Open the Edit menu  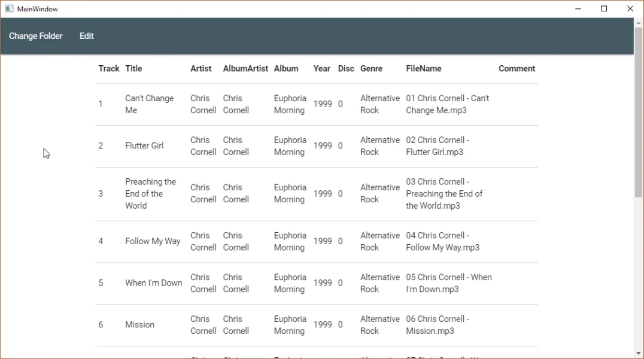87,36
